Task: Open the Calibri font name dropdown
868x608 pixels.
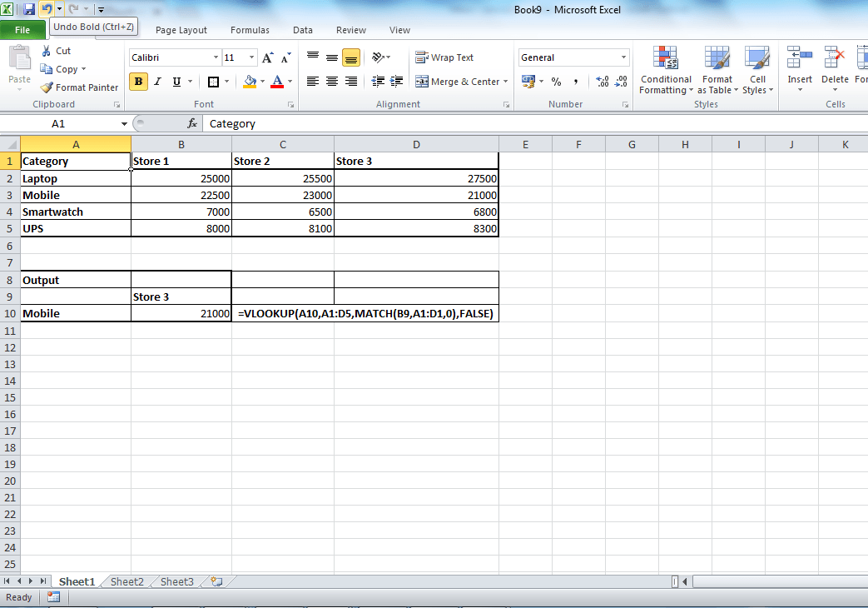Action: [x=216, y=57]
